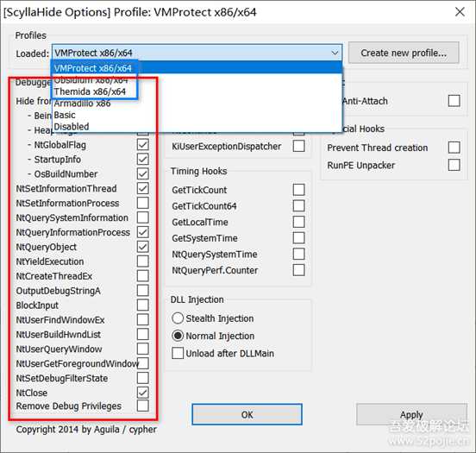The image size is (476, 453).
Task: Enable NtQuerySystemInformation hook
Action: click(x=142, y=217)
